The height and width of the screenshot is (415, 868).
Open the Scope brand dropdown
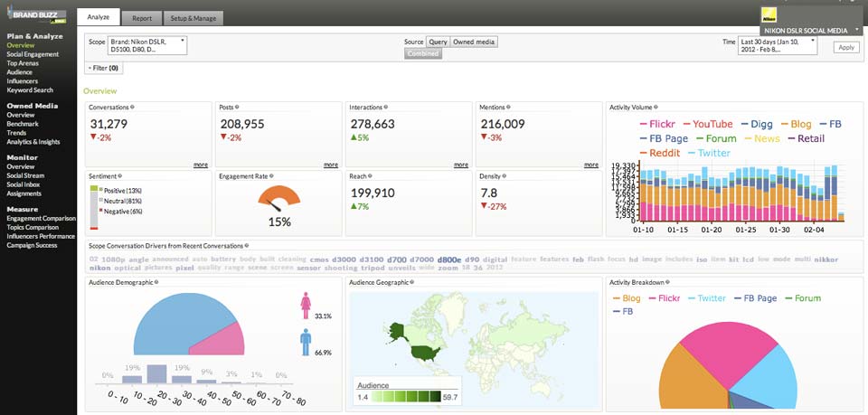click(x=147, y=45)
